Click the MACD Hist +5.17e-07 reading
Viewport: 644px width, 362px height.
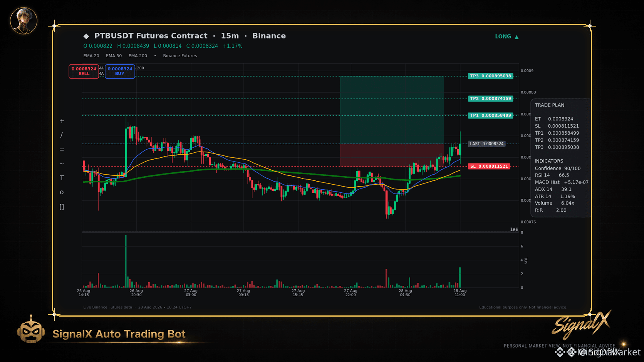pos(562,182)
